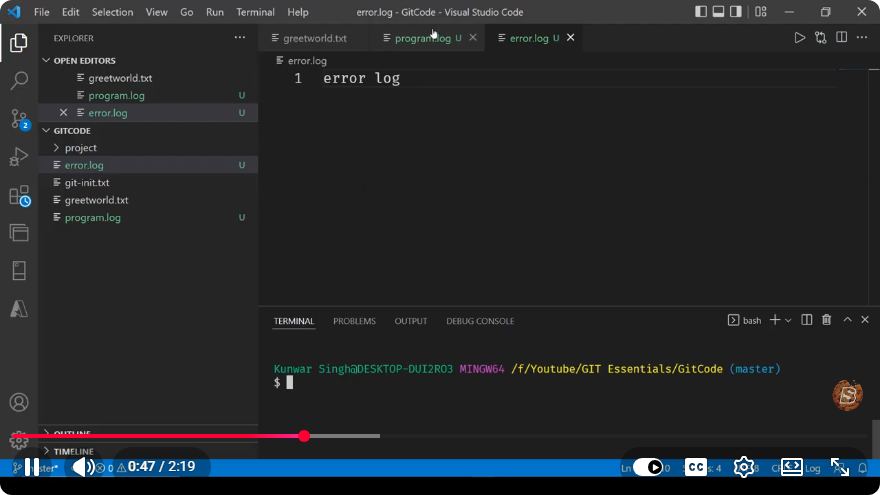Turn on closed captions with the CC button
880x495 pixels.
[696, 467]
